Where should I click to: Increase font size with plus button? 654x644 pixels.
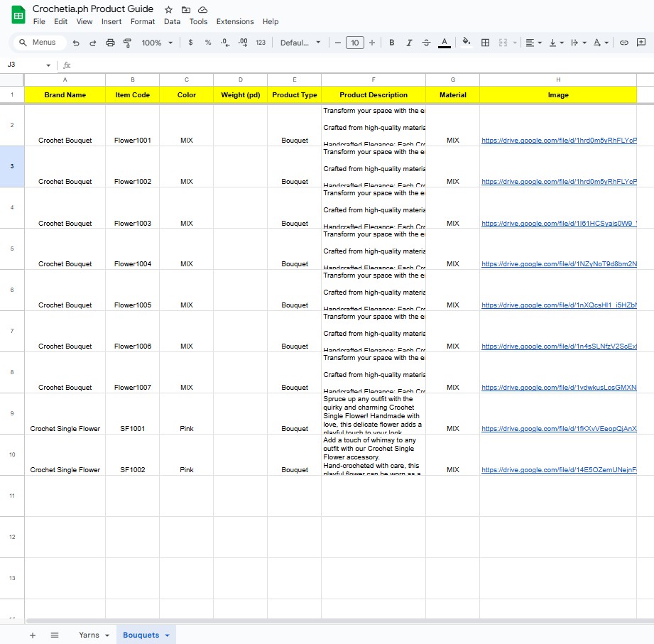[x=372, y=43]
